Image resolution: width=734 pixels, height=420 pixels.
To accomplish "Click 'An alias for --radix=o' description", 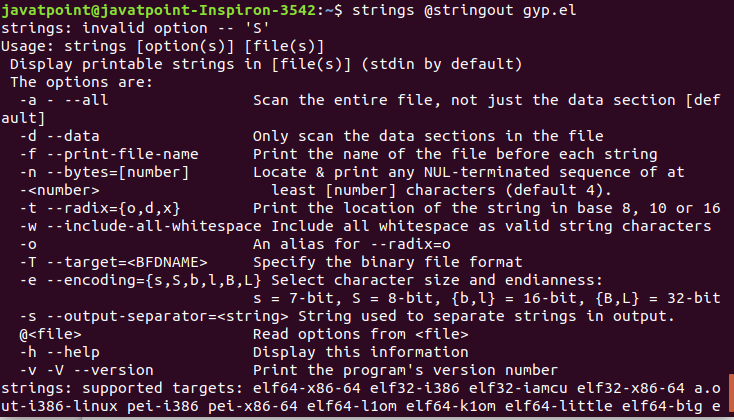I will (x=352, y=244).
